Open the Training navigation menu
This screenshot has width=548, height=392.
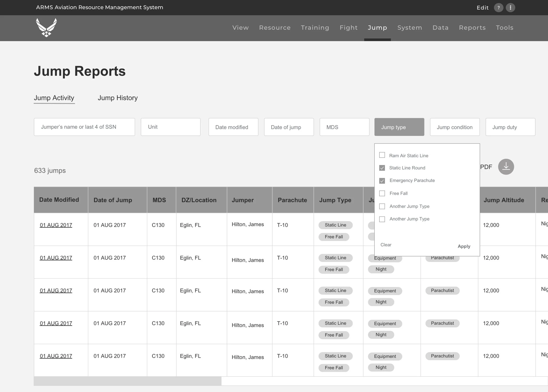315,28
